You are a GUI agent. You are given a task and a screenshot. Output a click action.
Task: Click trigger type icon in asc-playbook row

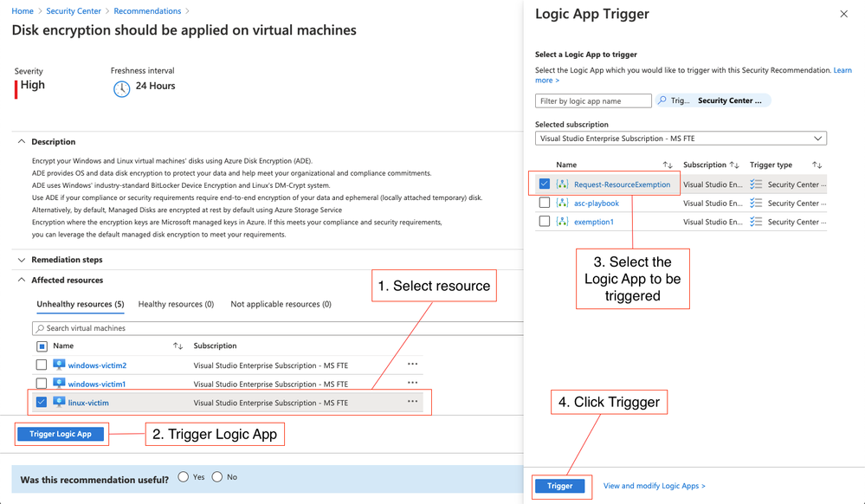(756, 204)
